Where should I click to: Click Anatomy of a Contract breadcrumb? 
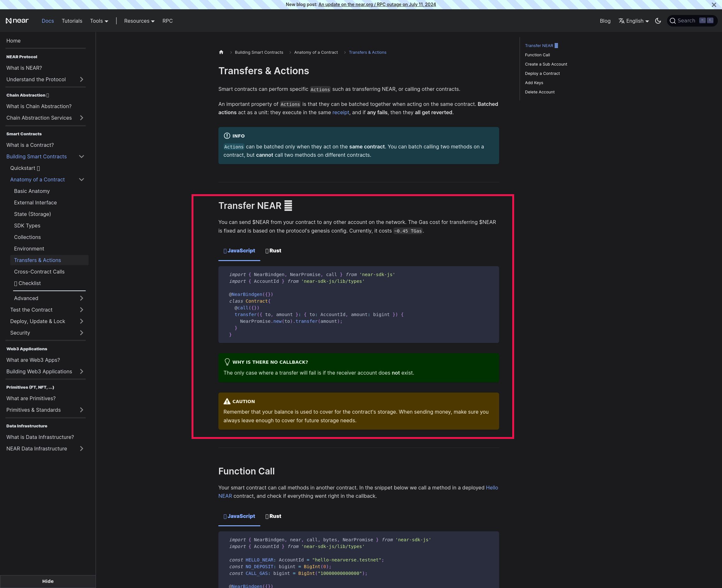click(316, 52)
